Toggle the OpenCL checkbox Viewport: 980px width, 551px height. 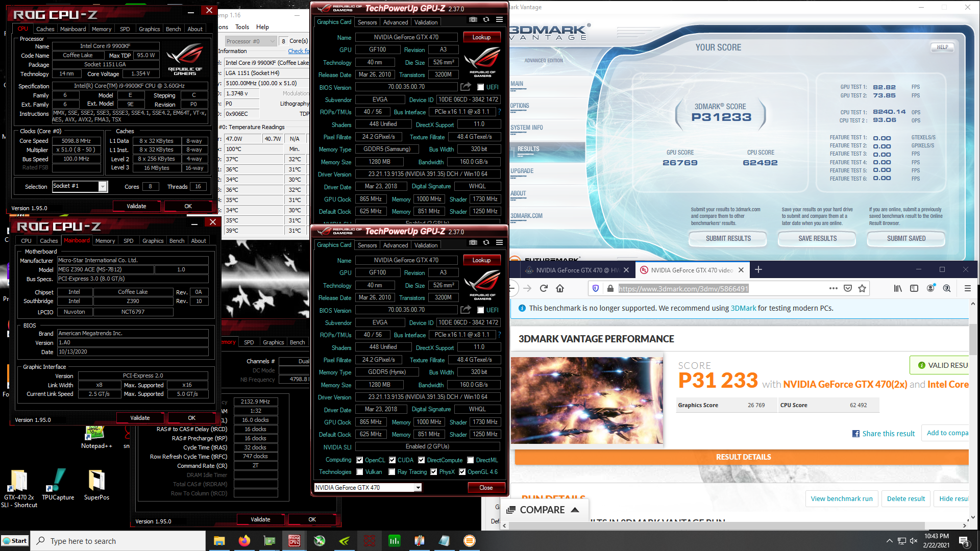[x=360, y=460]
